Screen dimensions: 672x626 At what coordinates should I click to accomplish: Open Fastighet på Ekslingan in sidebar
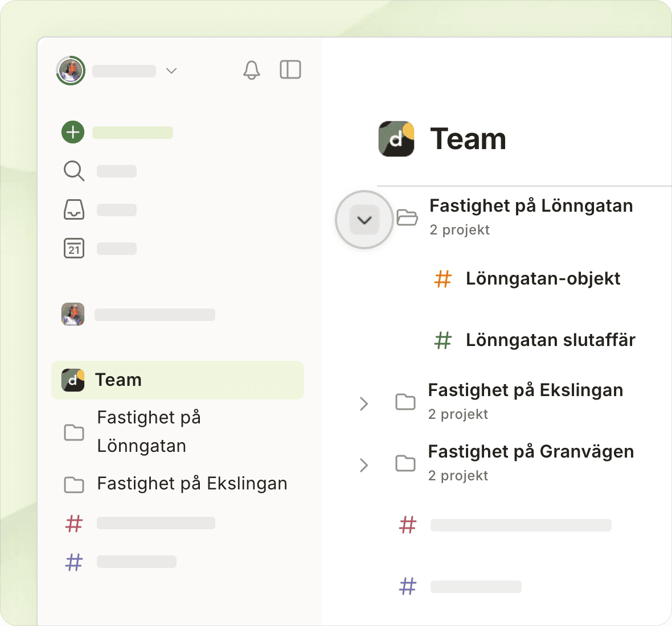[191, 483]
